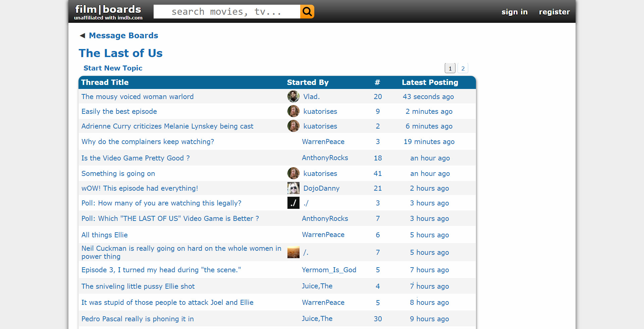Open the ./ user's black avatar
Screen dimensions: 644x329
[x=293, y=203]
